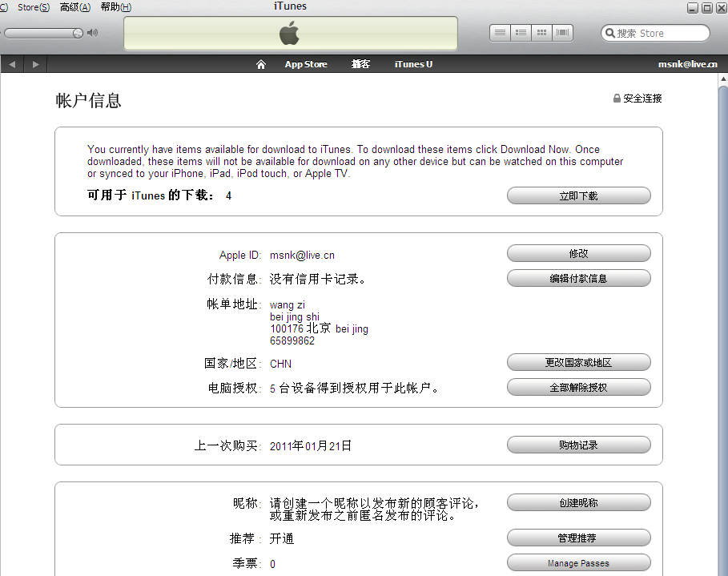
Task: Click 编辑付款信息 to edit payment info
Action: (578, 279)
